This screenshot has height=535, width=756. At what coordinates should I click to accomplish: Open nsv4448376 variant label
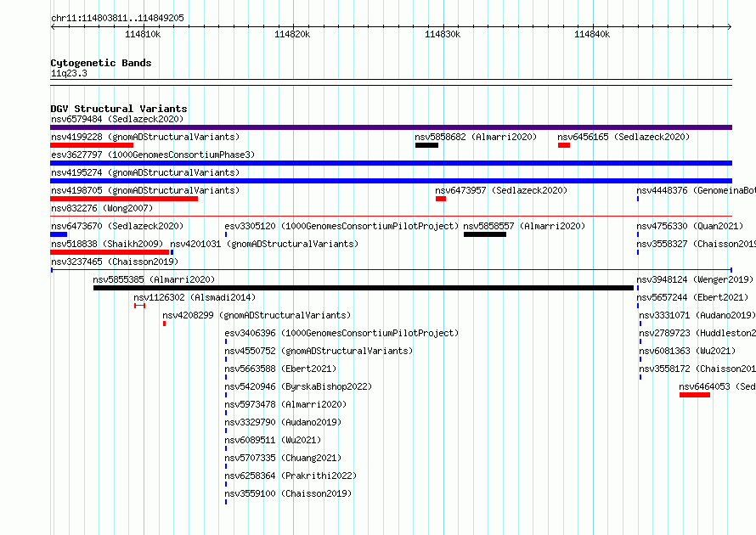click(x=697, y=190)
